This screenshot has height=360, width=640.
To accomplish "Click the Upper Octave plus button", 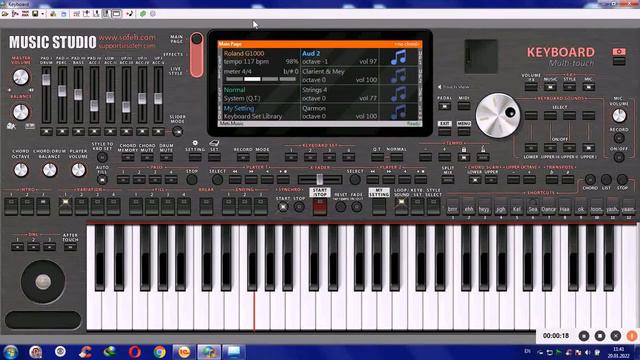I will [529, 180].
